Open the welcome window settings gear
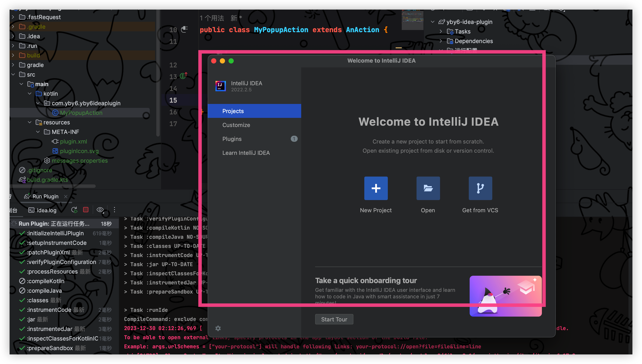Screen dimensions: 642x364 coord(218,328)
